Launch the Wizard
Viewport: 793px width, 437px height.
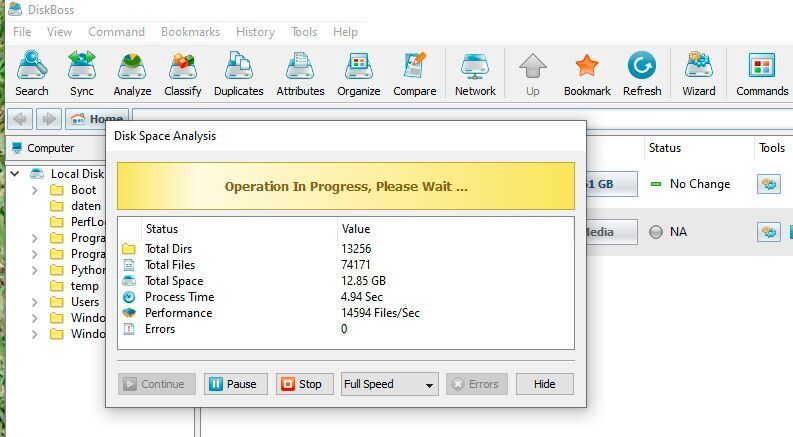(x=698, y=74)
